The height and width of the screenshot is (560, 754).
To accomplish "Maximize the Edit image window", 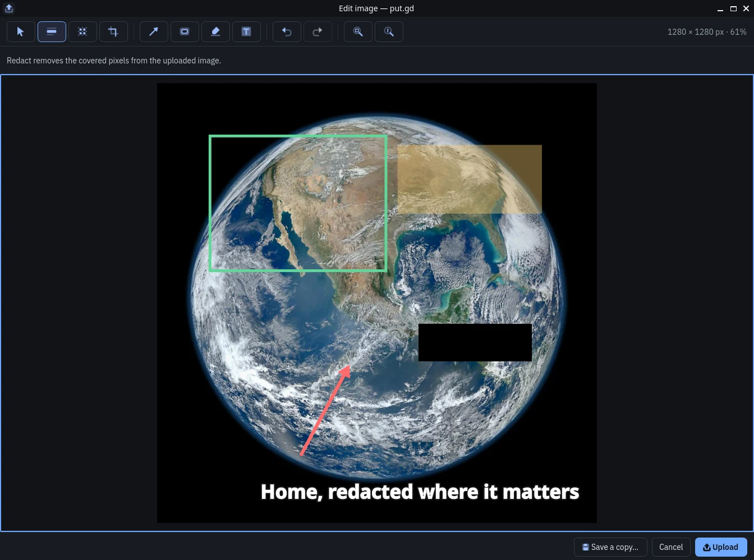I will point(733,8).
